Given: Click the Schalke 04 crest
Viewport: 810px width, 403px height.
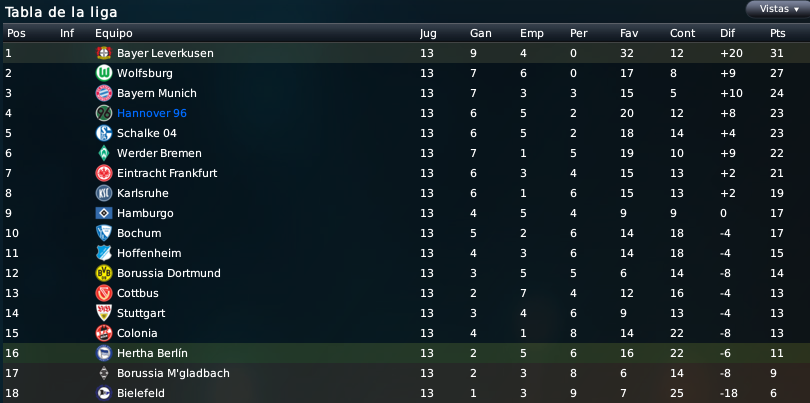Looking at the screenshot, I should (x=104, y=133).
